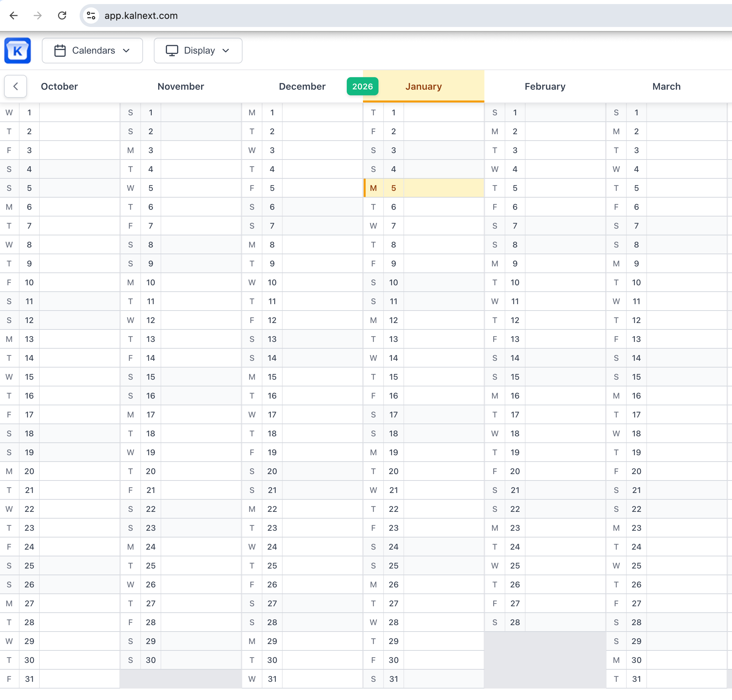This screenshot has width=732, height=700.
Task: Select November 11 day row
Action: pyautogui.click(x=181, y=301)
